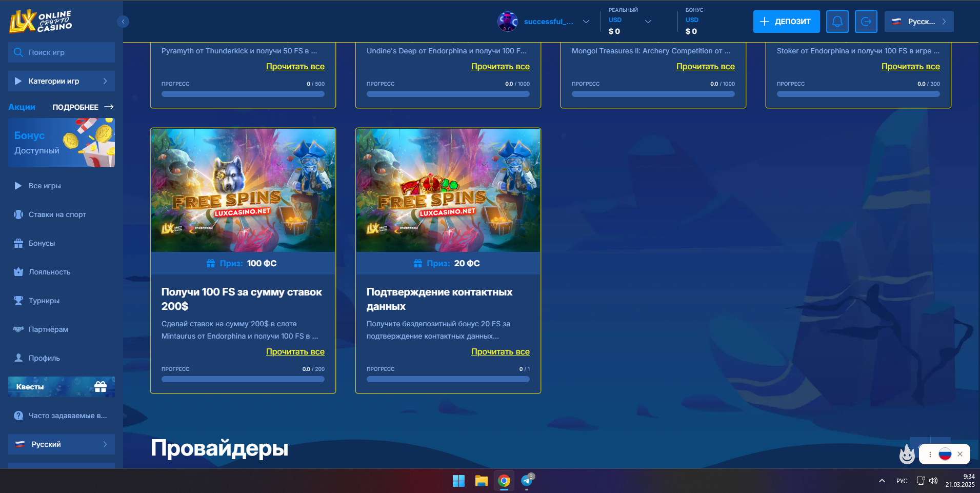
Task: Click the Все игры play icon
Action: pos(18,186)
